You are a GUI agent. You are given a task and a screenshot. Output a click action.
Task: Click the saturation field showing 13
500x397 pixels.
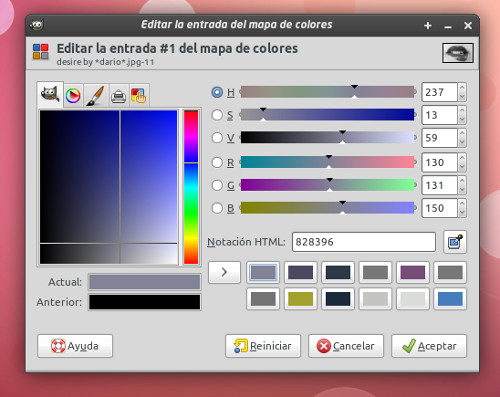click(x=439, y=115)
